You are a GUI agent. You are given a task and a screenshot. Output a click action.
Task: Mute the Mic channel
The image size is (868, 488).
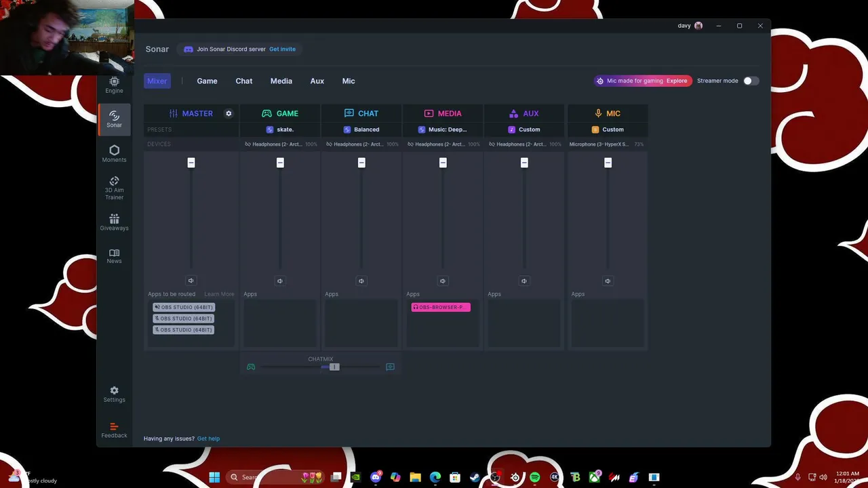click(x=608, y=281)
